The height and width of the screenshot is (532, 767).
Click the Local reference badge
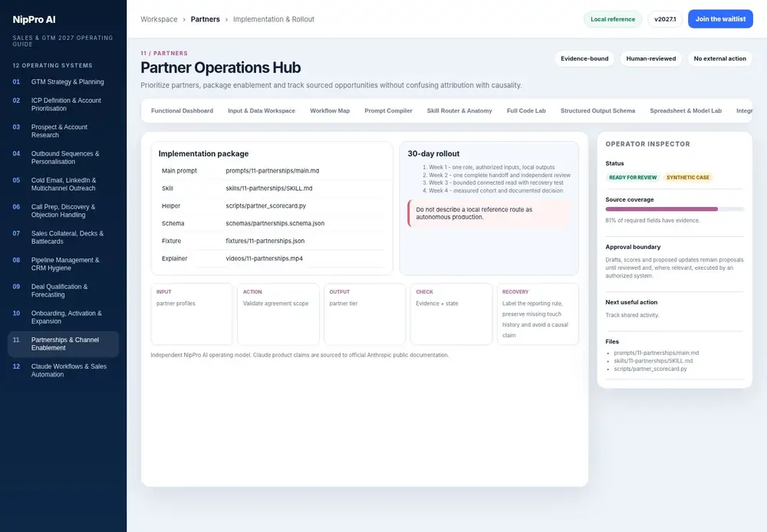[x=612, y=19]
